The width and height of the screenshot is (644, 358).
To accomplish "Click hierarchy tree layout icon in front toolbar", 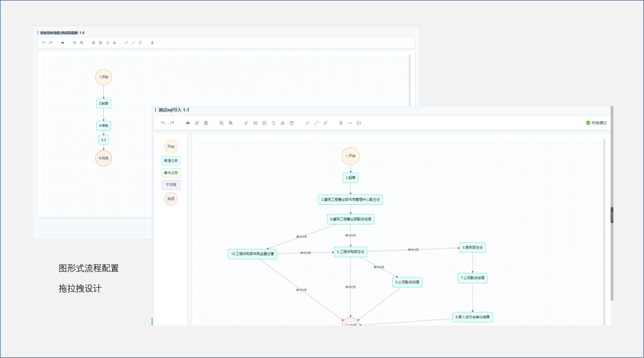I will (283, 123).
